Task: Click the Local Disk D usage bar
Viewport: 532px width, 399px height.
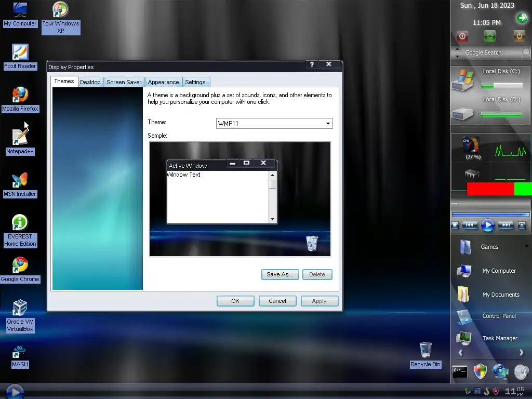Action: point(502,115)
